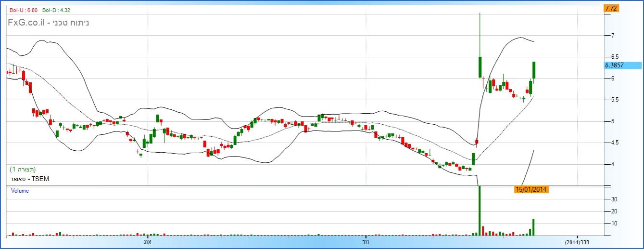The height and width of the screenshot is (249, 644).
Task: Click the blue 6.3857 current price label
Action: click(623, 66)
